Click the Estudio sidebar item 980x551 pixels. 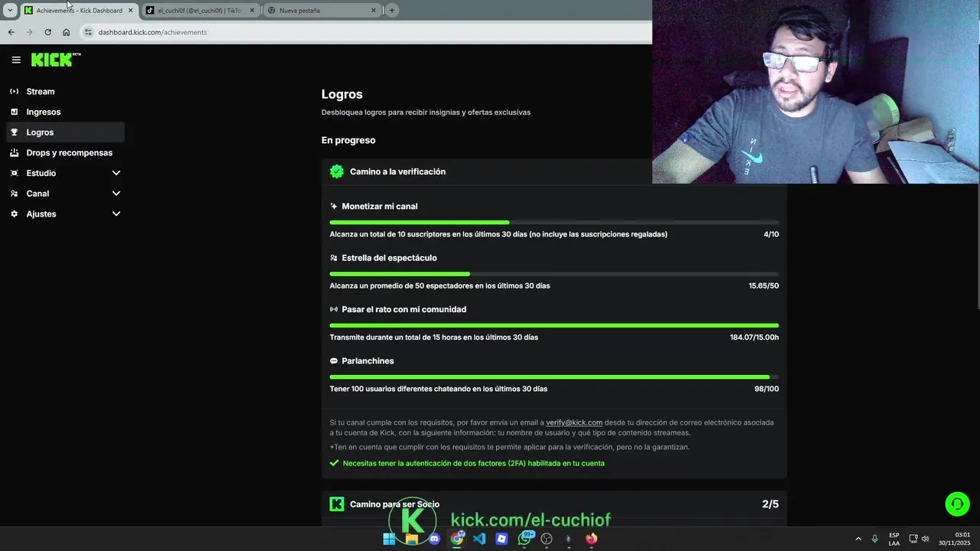tap(65, 173)
